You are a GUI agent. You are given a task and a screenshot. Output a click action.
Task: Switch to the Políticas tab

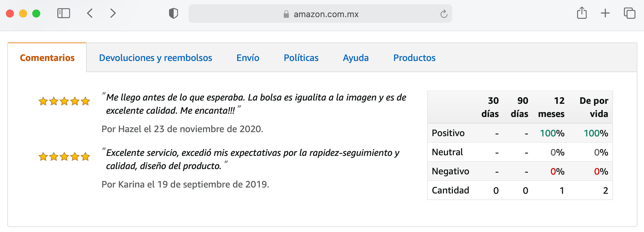[x=301, y=58]
